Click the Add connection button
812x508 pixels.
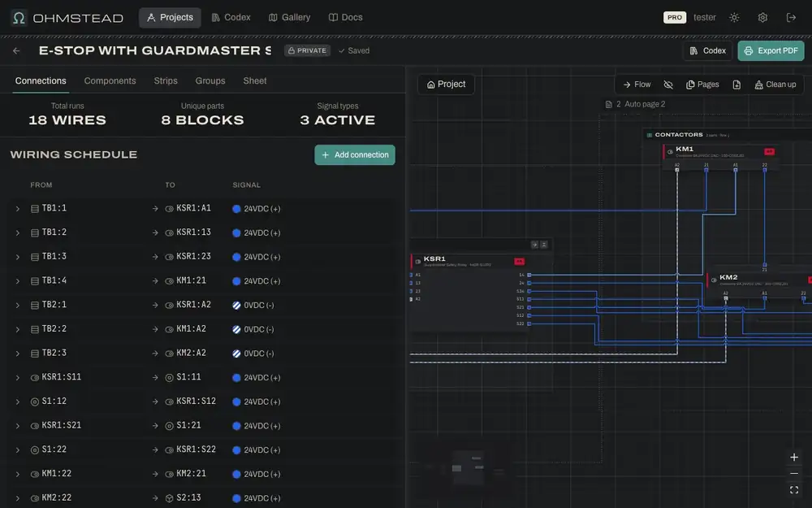(x=355, y=155)
